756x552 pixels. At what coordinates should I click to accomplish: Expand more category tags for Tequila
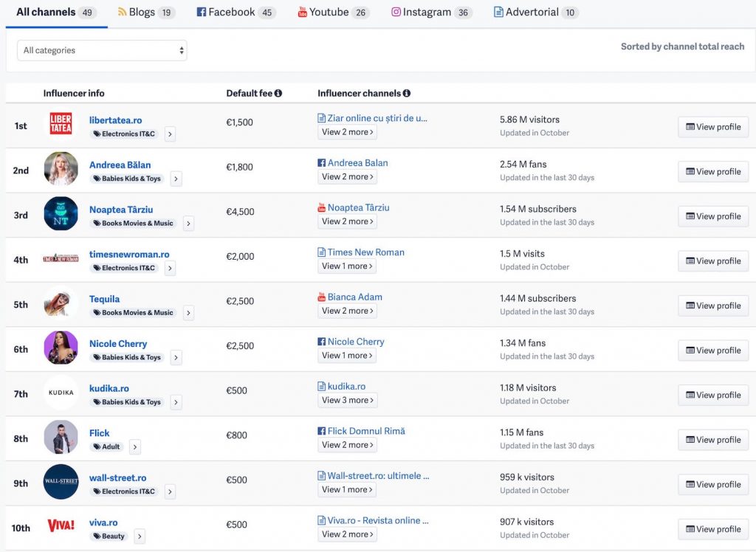coord(188,313)
